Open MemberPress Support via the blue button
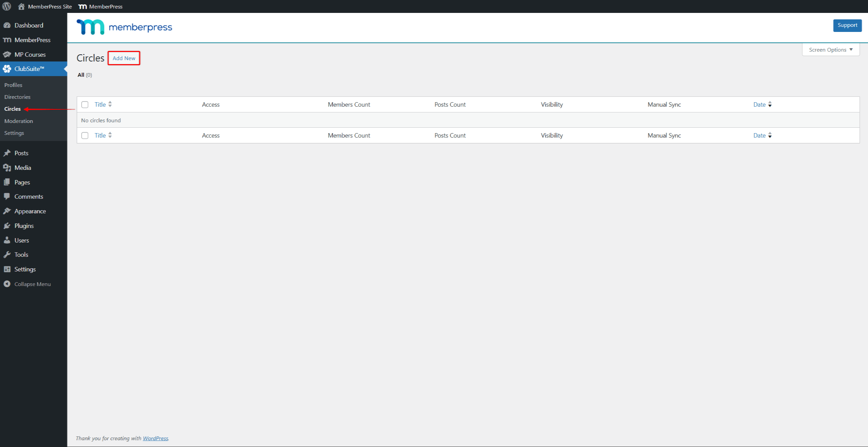Image resolution: width=868 pixels, height=447 pixels. click(x=847, y=25)
